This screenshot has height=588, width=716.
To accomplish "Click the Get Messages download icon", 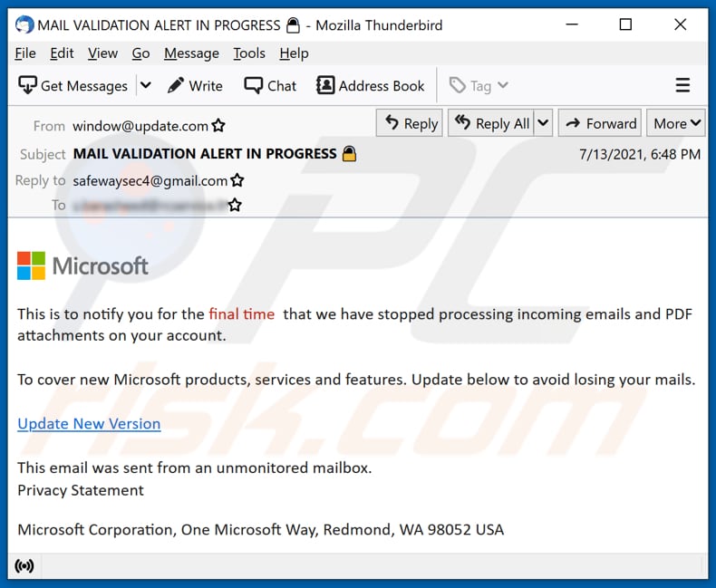I will pos(27,85).
